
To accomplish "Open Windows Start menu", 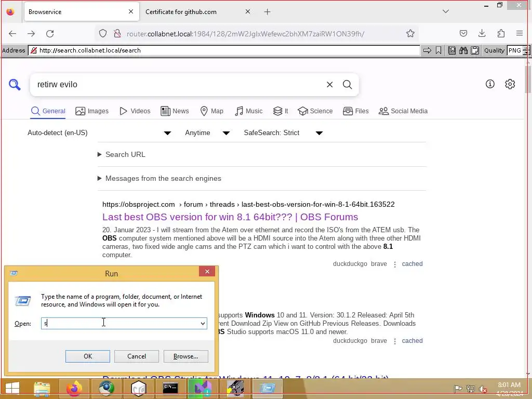I will [12, 388].
